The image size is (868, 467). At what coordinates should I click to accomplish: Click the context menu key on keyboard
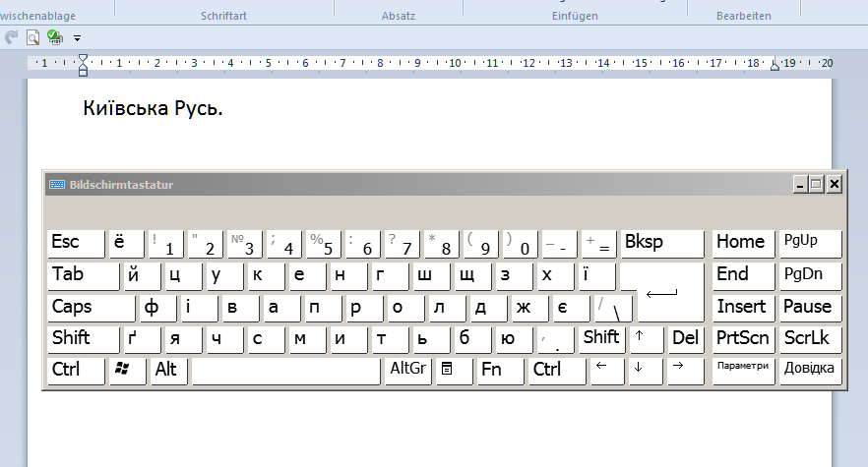coord(454,371)
